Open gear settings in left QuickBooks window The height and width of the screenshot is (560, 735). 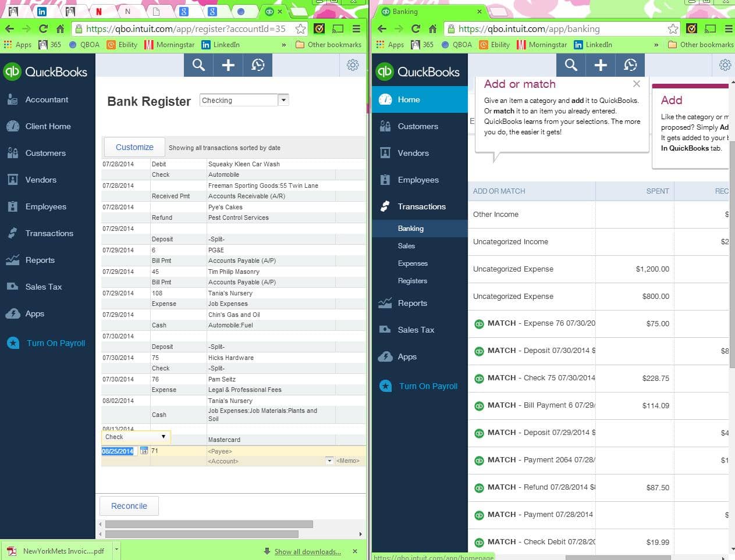(353, 65)
